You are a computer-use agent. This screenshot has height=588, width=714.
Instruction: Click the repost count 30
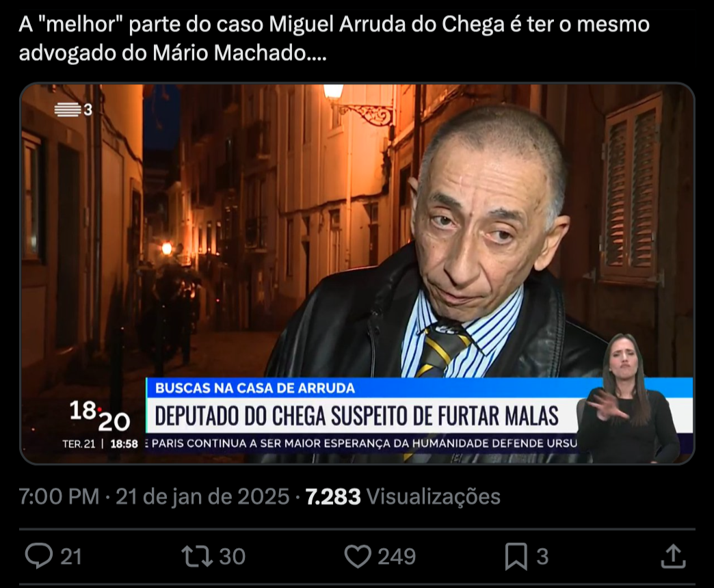click(233, 557)
